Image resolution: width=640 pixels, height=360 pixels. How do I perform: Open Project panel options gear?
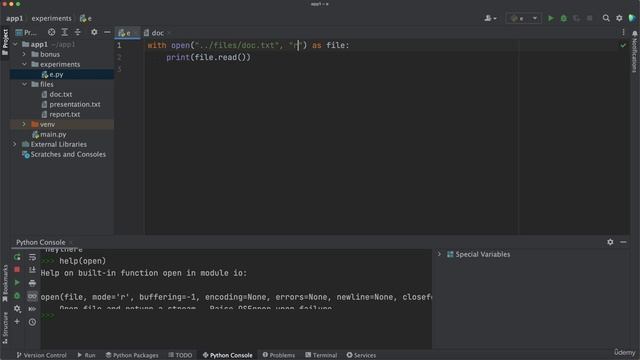[x=94, y=32]
